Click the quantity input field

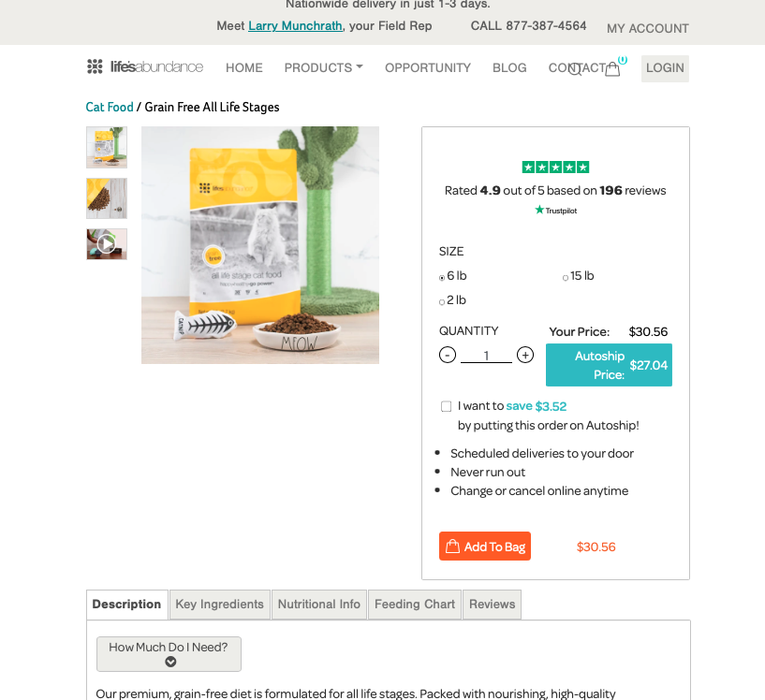coord(486,355)
